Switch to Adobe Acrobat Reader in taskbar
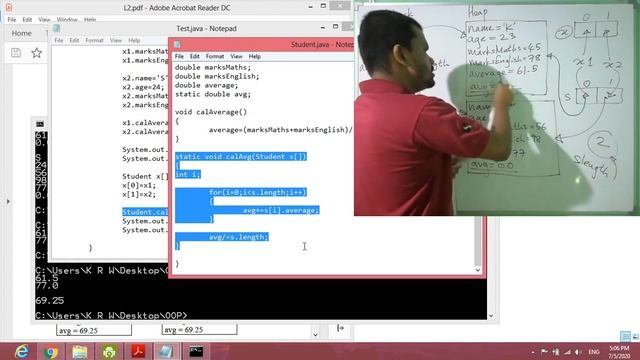This screenshot has width=640, height=360. [x=138, y=351]
